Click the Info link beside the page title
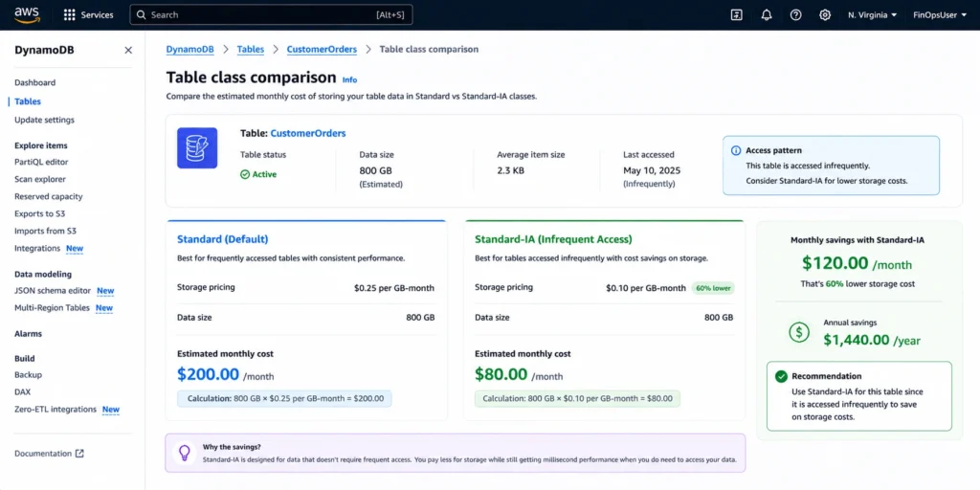This screenshot has height=490, width=980. (349, 80)
